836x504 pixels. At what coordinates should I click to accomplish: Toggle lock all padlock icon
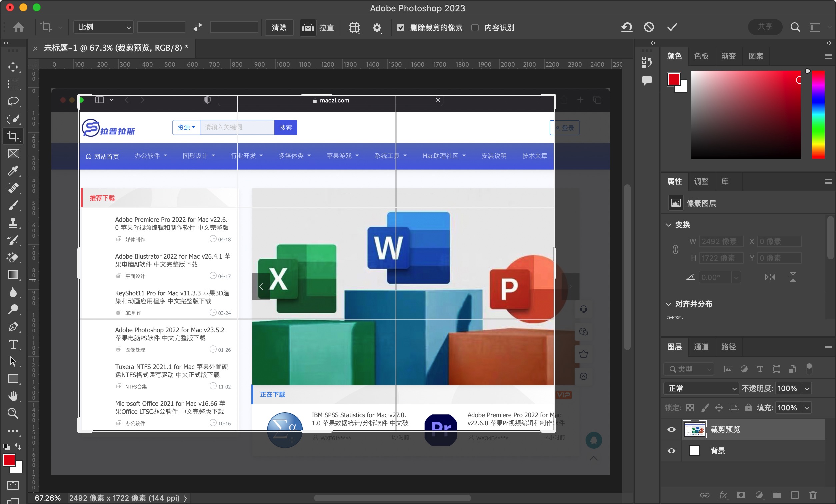[748, 407]
